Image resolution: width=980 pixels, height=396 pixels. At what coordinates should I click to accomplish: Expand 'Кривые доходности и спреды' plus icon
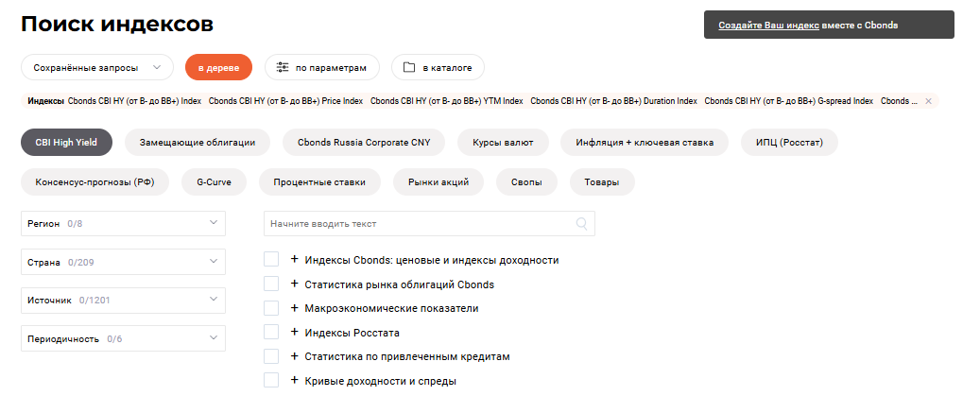(x=294, y=381)
